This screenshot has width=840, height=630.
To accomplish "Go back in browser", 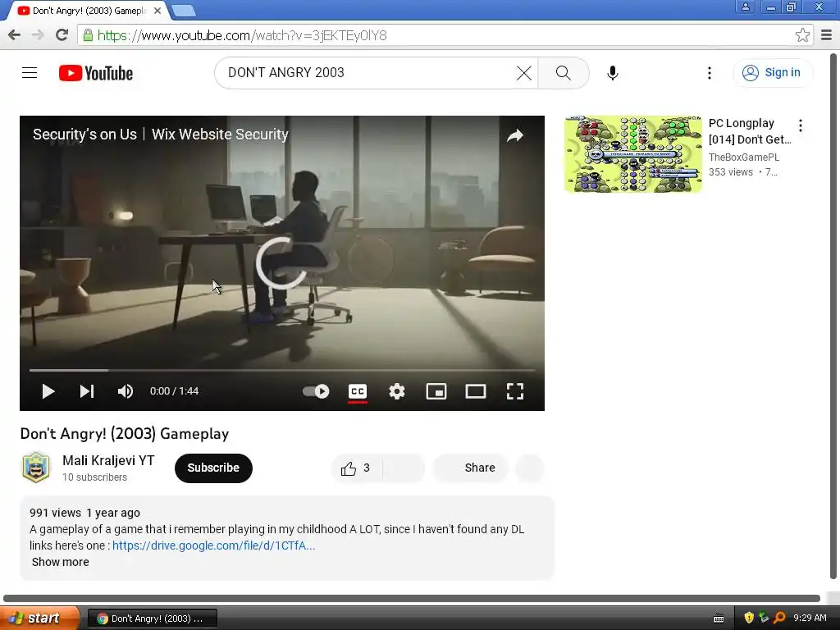I will (x=15, y=35).
